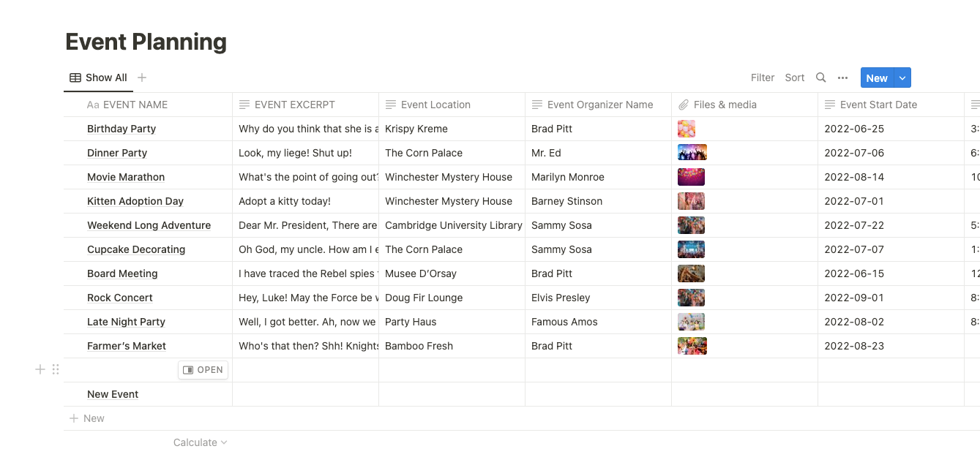Click OPEN button on the empty row

203,370
